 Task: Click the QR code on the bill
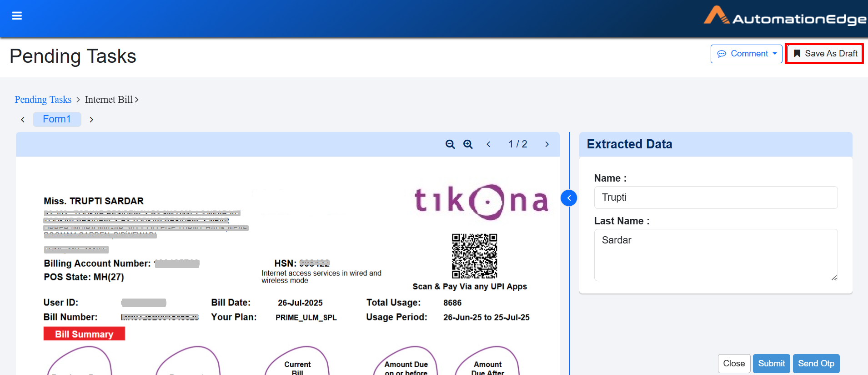pos(474,256)
